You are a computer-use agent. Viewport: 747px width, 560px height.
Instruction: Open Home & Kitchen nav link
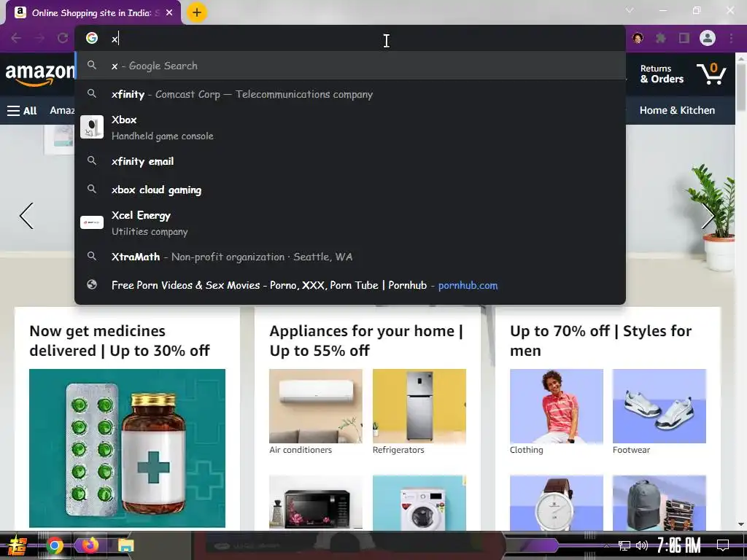click(x=677, y=111)
